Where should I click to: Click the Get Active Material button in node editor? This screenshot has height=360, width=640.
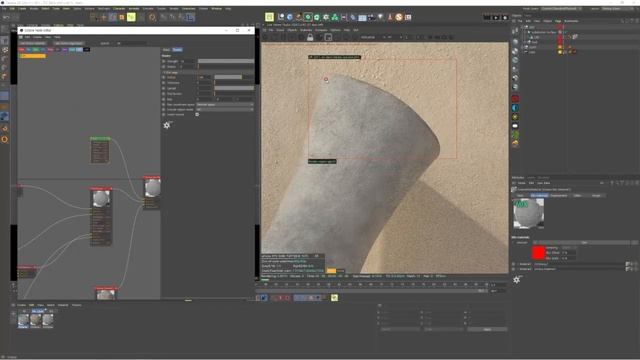click(x=33, y=43)
